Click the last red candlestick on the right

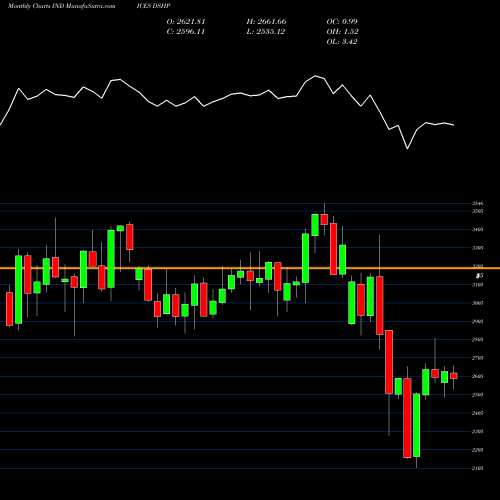point(454,376)
